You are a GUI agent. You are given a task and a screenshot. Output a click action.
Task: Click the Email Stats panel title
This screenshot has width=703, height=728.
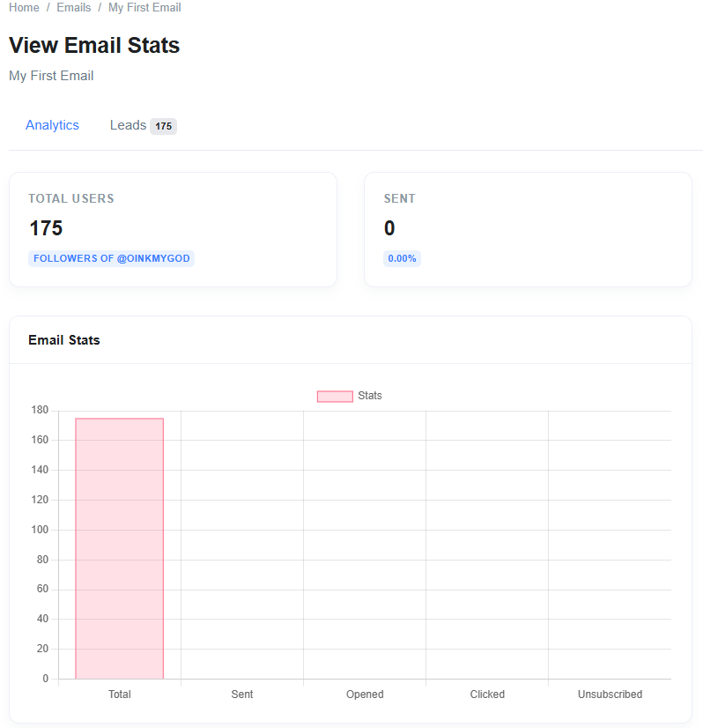pyautogui.click(x=64, y=340)
